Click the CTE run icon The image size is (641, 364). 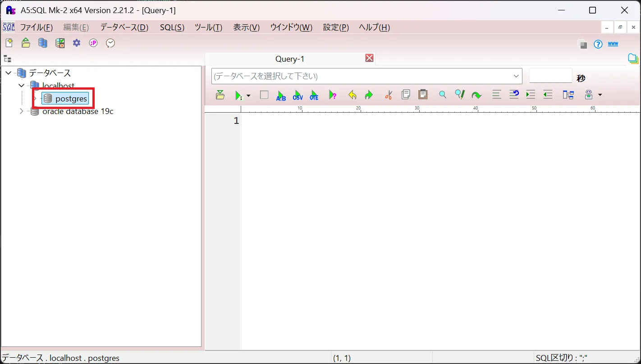(314, 95)
